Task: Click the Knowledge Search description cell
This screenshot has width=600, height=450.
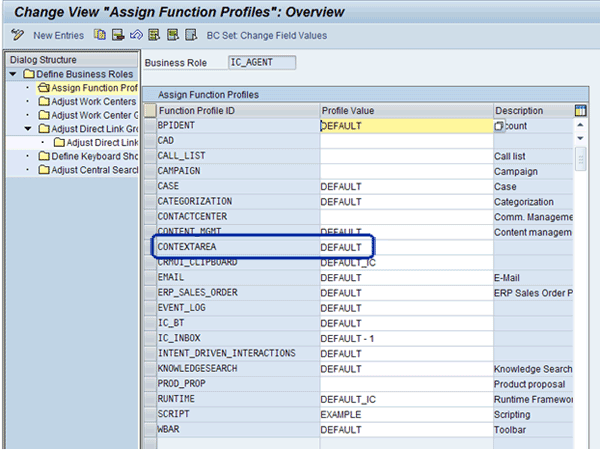Action: pos(533,369)
